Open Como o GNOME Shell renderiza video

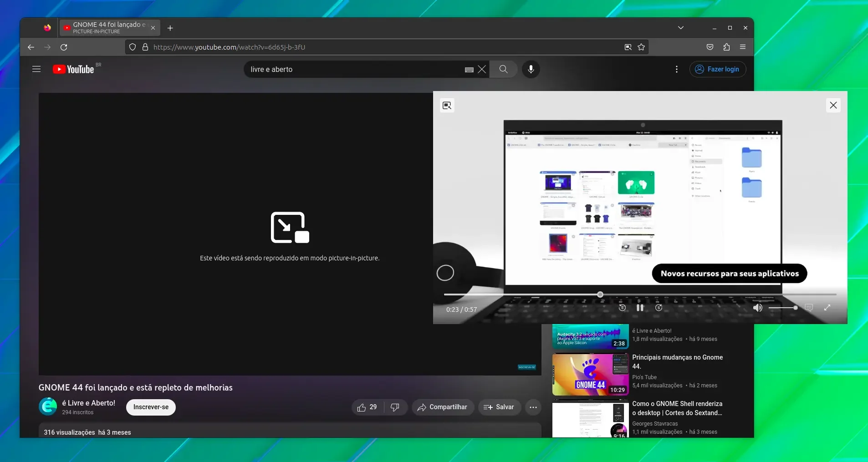677,408
